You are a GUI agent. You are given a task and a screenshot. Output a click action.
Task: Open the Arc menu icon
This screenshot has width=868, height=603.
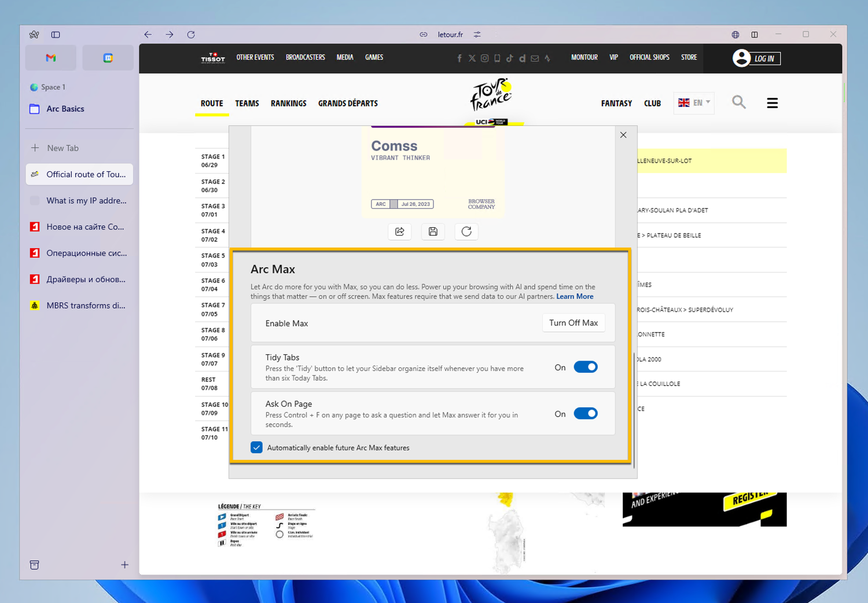click(34, 35)
